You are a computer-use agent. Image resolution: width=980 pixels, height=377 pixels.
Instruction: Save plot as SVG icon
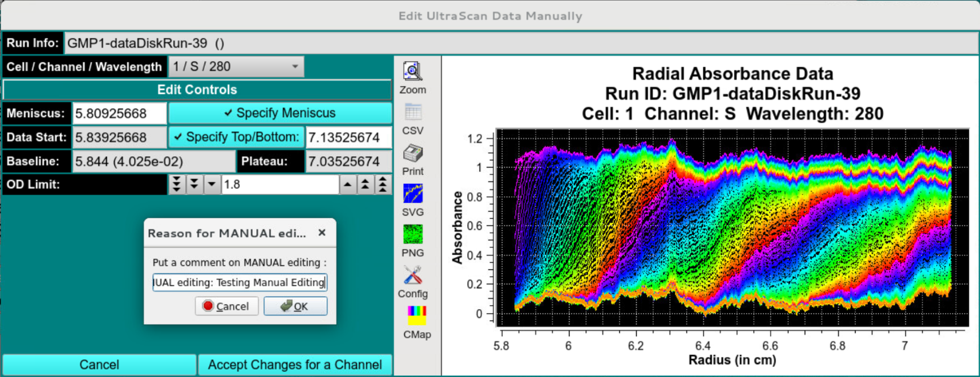[x=412, y=194]
